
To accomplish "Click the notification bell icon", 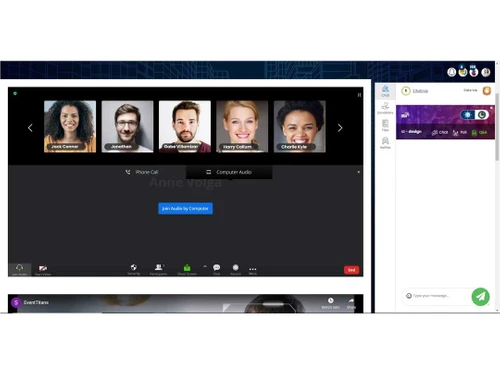I will point(451,72).
